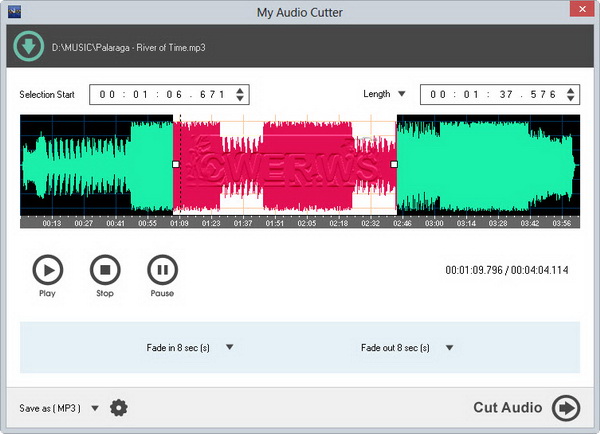Click the Selection Start time field
This screenshot has width=600, height=434.
(160, 95)
